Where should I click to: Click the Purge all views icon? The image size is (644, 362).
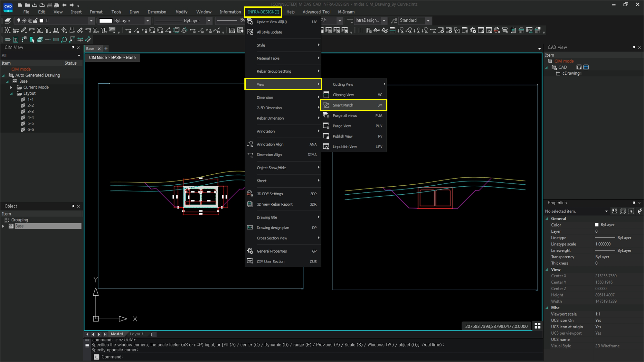[327, 116]
